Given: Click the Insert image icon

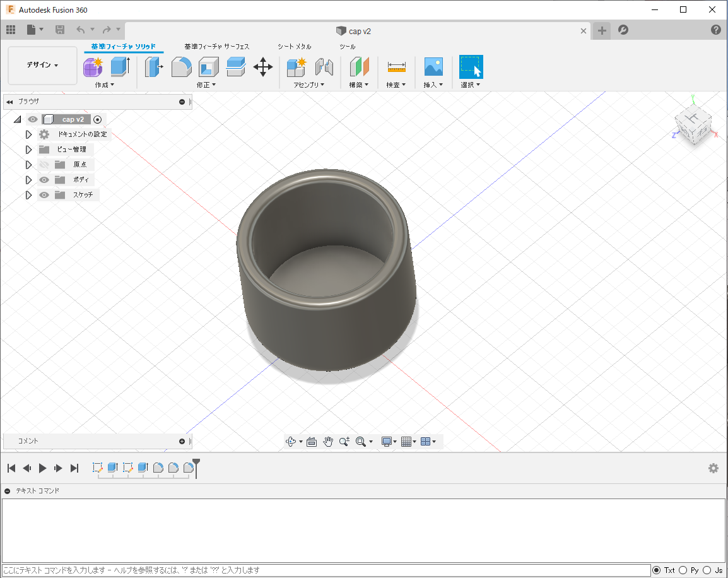Looking at the screenshot, I should pyautogui.click(x=433, y=66).
